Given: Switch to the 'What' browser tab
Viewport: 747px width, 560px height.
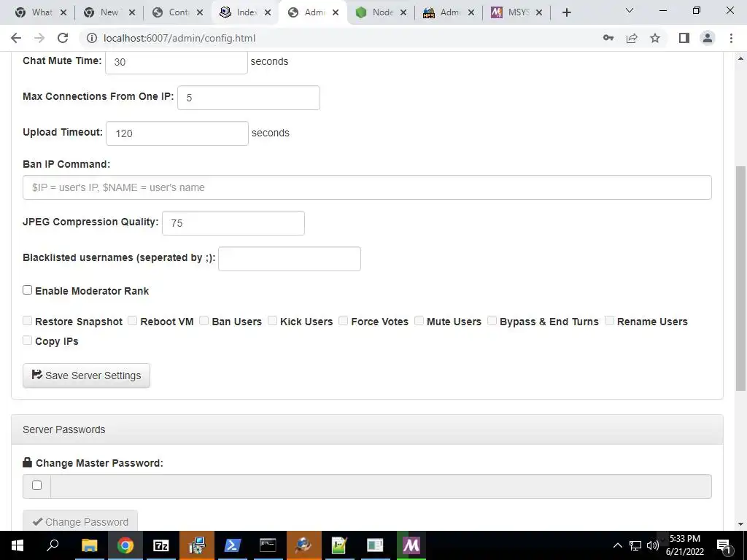Looking at the screenshot, I should pos(41,12).
